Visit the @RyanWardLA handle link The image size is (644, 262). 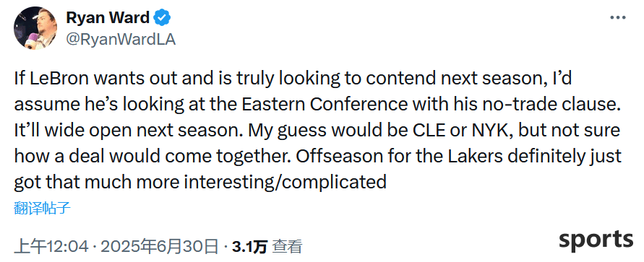[120, 39]
